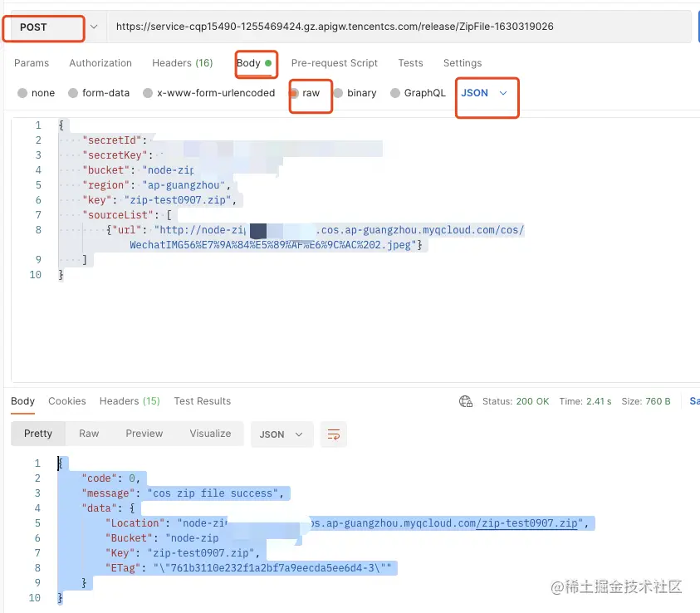Select the raw body radio button
The image size is (700, 613).
pyautogui.click(x=294, y=93)
